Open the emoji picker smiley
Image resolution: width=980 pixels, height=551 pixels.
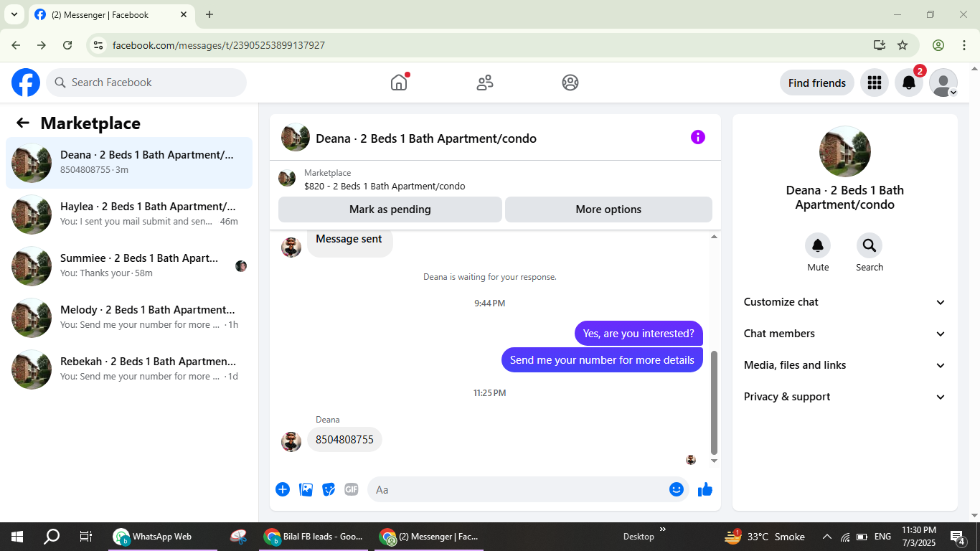[x=677, y=489]
